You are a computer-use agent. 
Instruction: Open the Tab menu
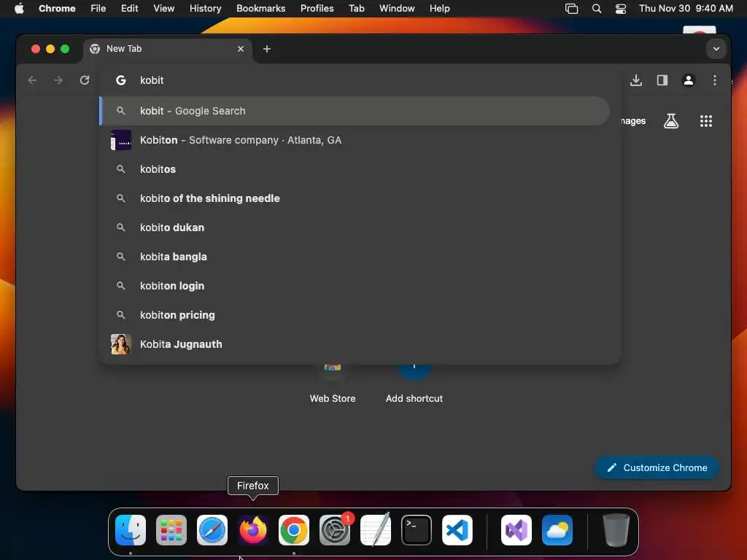[356, 8]
